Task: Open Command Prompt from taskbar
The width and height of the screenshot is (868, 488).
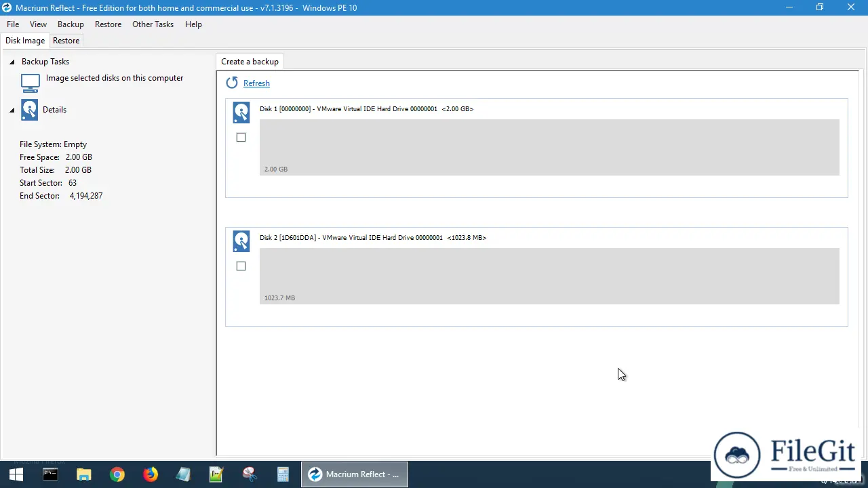Action: 50,474
